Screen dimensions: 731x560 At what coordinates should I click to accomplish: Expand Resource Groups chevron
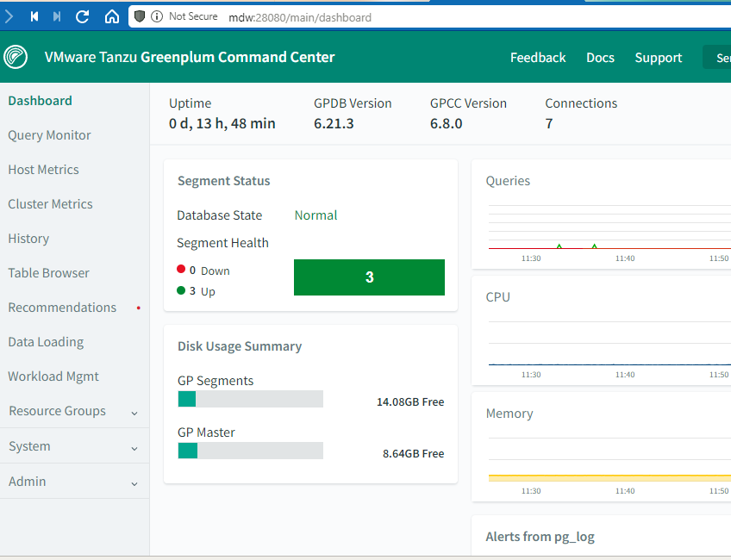pos(134,414)
